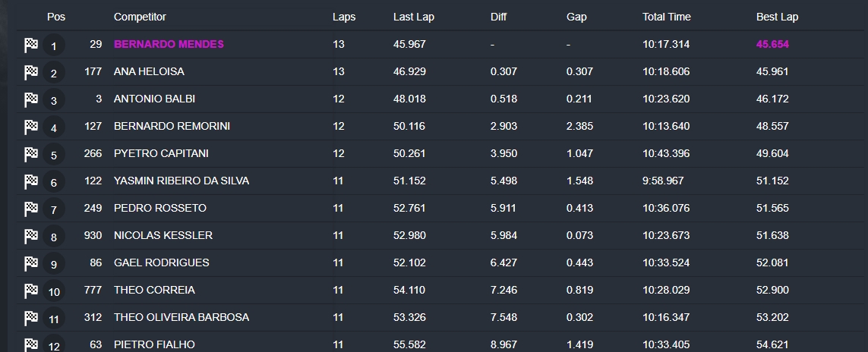Sort table by Competitor header
Image resolution: width=868 pixels, height=352 pixels.
coord(140,17)
